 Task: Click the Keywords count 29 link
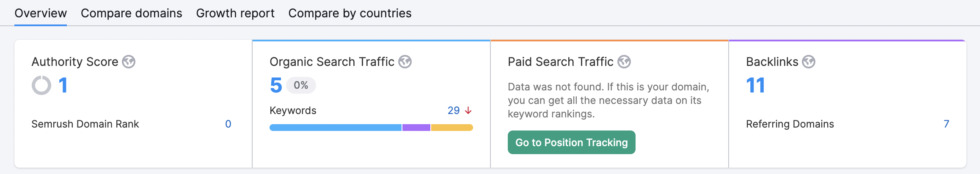click(454, 111)
